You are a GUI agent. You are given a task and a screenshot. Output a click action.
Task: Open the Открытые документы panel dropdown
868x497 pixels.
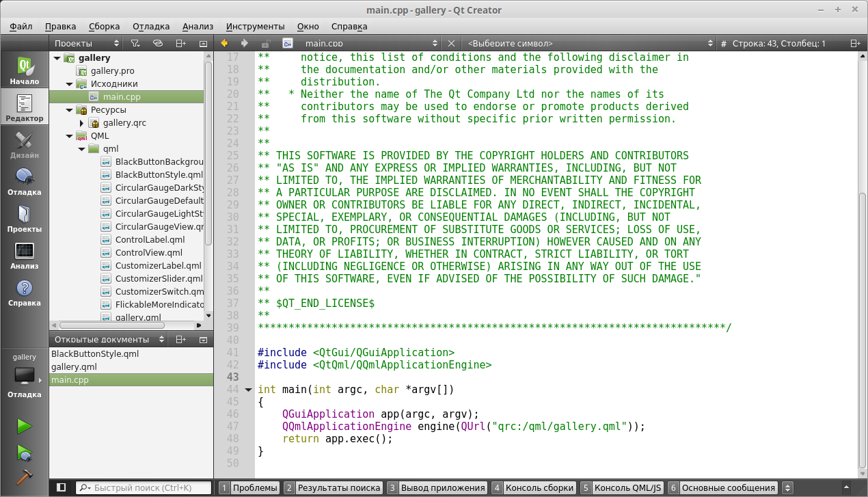click(x=109, y=339)
